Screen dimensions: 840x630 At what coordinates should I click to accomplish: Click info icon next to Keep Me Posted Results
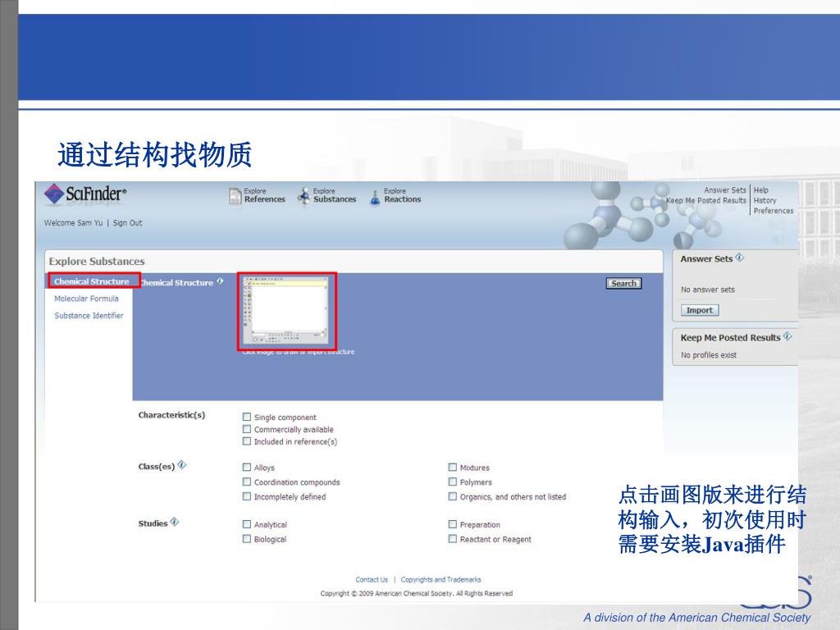[x=787, y=336]
